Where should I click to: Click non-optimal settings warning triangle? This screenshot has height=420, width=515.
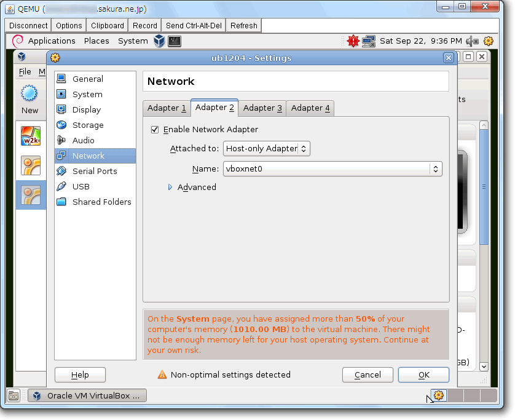click(162, 374)
